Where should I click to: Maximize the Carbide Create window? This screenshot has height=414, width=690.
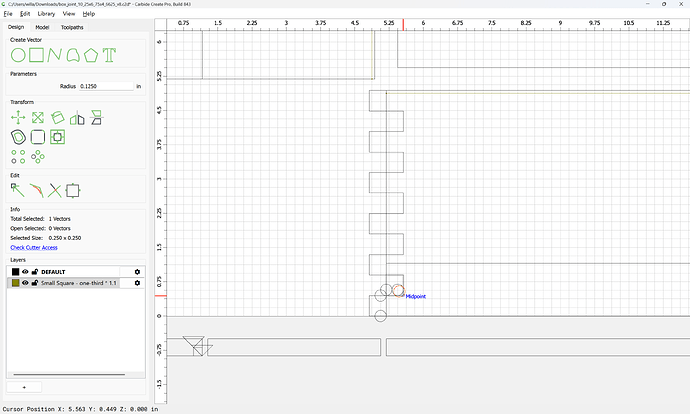pyautogui.click(x=664, y=4)
